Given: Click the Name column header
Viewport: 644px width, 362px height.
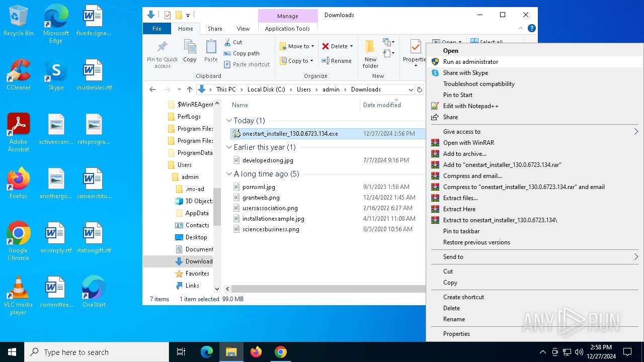Looking at the screenshot, I should pyautogui.click(x=240, y=105).
